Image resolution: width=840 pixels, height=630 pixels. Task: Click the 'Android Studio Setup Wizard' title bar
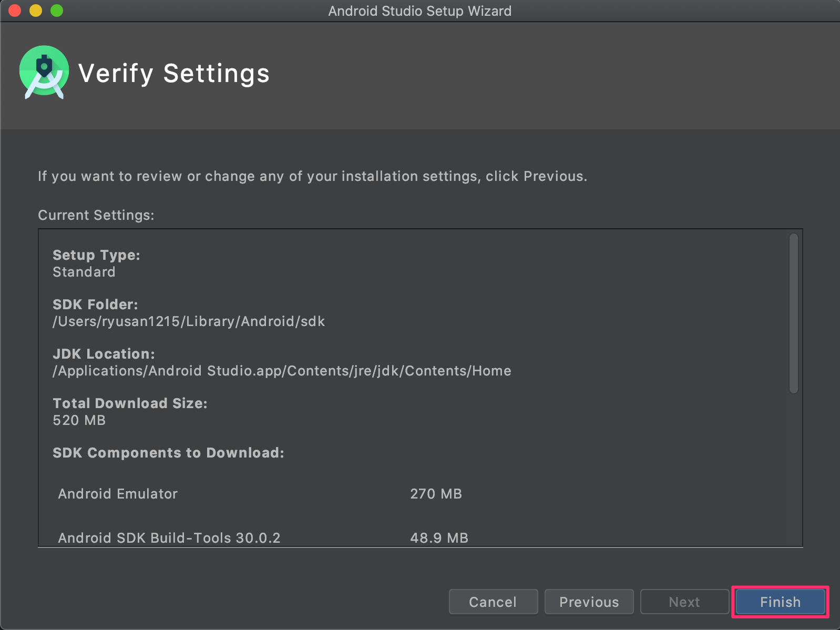420,11
